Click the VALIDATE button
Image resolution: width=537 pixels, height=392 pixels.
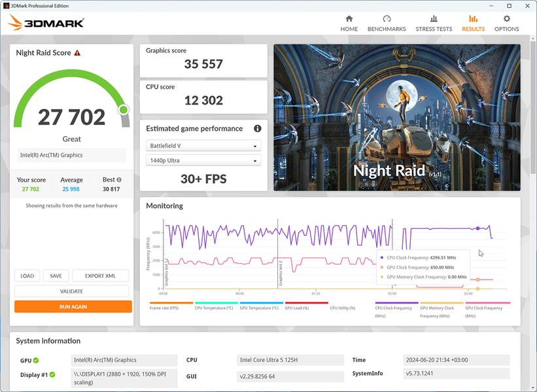click(71, 291)
